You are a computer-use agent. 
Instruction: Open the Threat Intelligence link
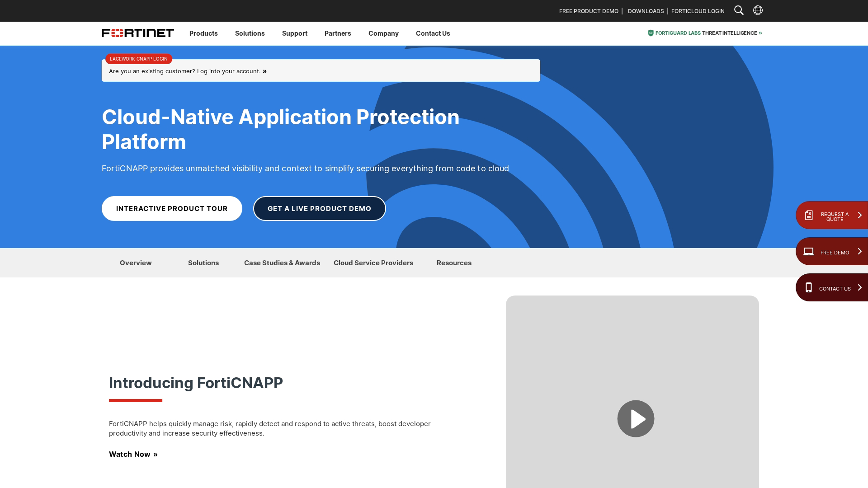tap(732, 33)
